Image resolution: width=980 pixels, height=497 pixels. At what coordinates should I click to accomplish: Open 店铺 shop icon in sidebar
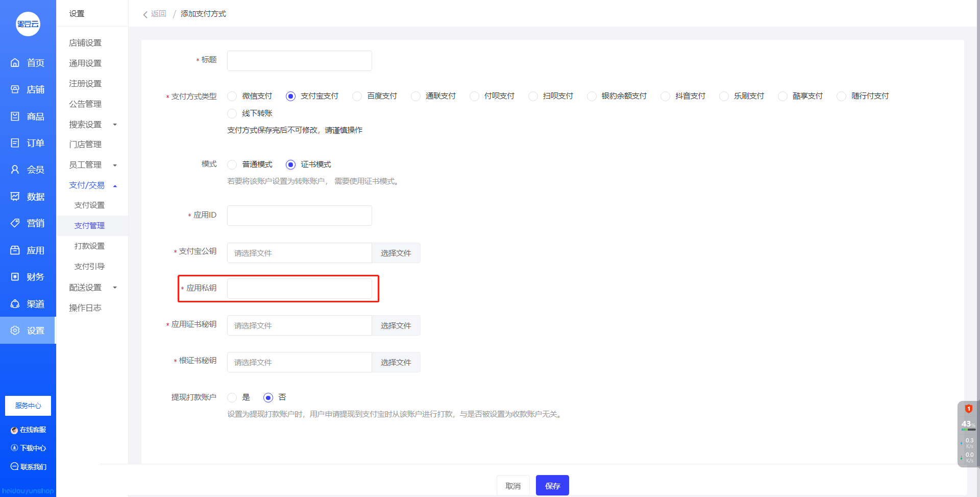(x=15, y=89)
